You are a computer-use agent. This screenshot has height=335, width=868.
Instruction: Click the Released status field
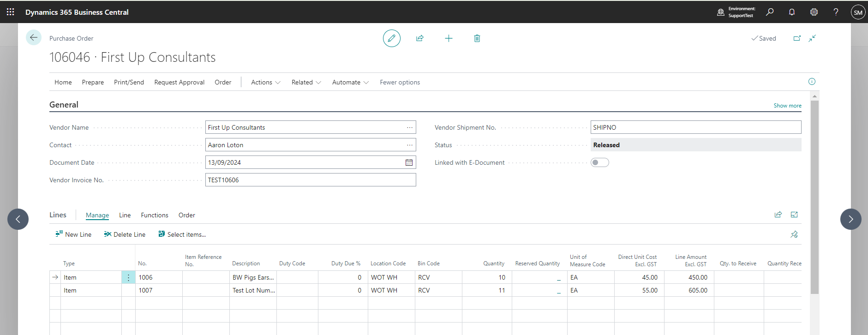[x=696, y=145]
